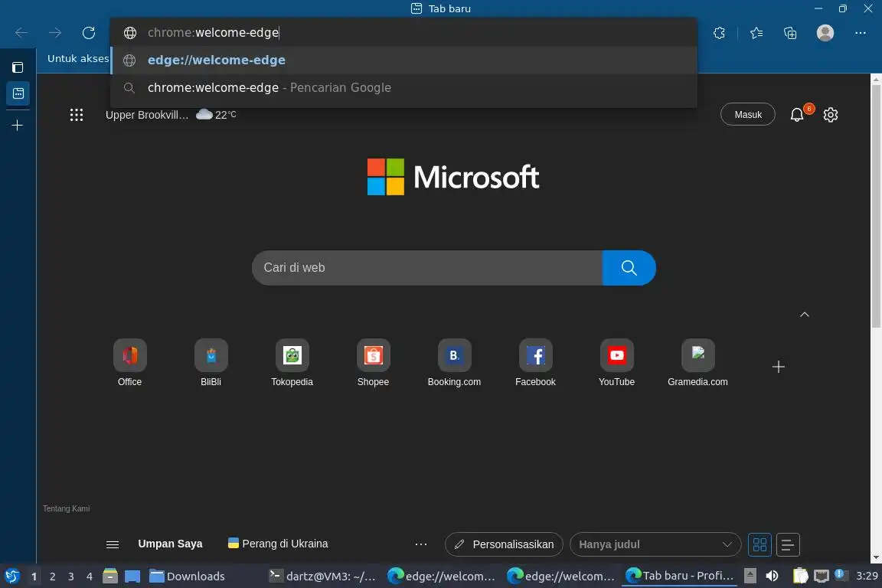Open dartz@VM3 terminal taskbar item
The width and height of the screenshot is (882, 588).
click(x=322, y=577)
